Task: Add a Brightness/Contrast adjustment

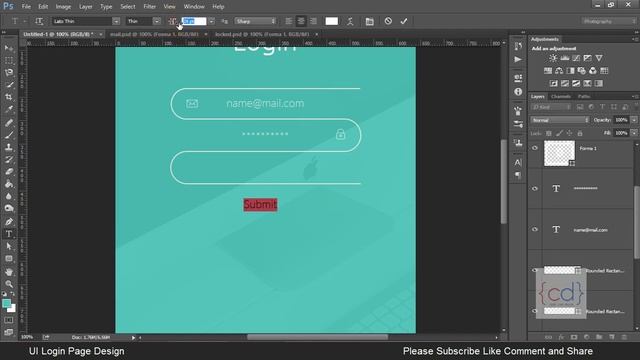Action: coord(553,58)
